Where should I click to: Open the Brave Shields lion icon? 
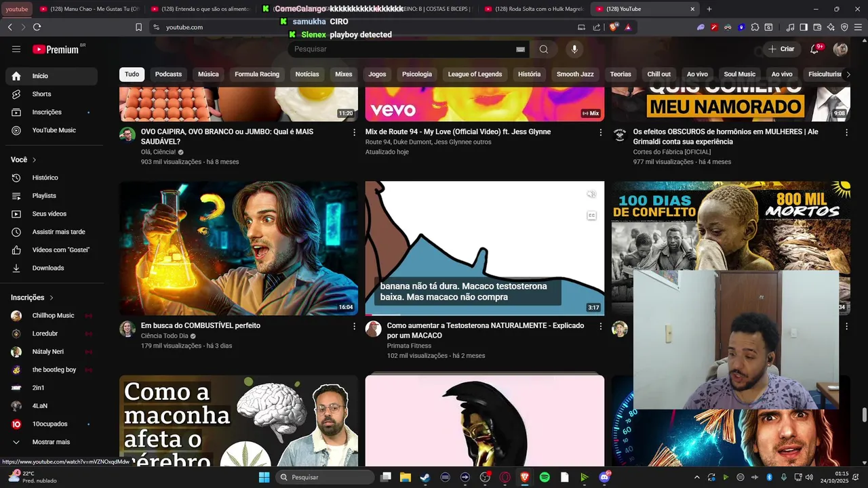614,27
